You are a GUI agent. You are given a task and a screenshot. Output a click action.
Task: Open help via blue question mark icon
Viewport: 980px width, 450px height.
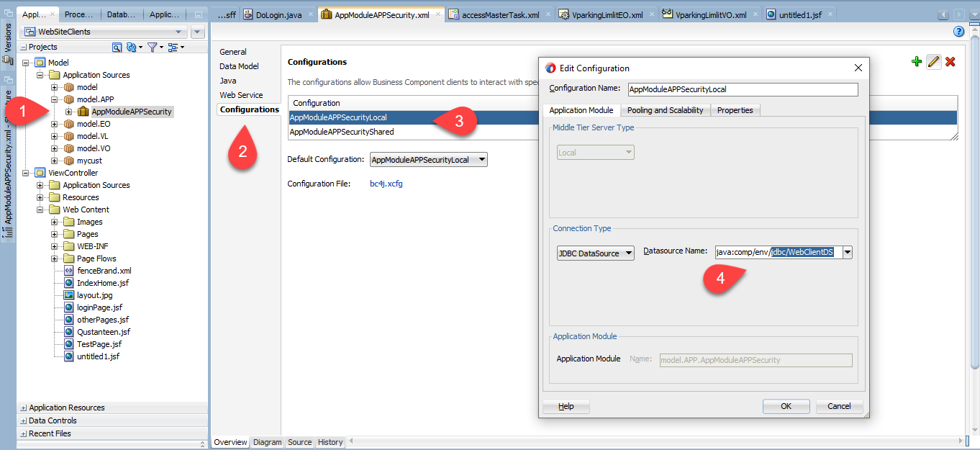[x=958, y=32]
